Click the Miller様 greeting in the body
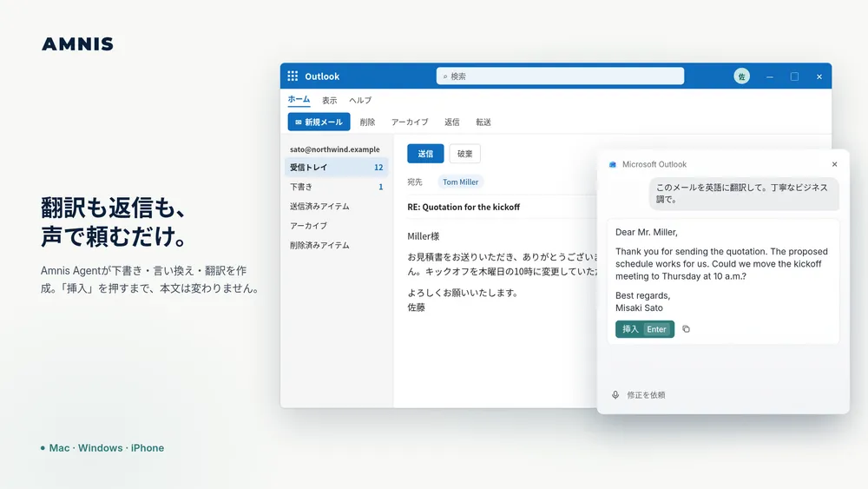The height and width of the screenshot is (489, 868). coord(424,236)
